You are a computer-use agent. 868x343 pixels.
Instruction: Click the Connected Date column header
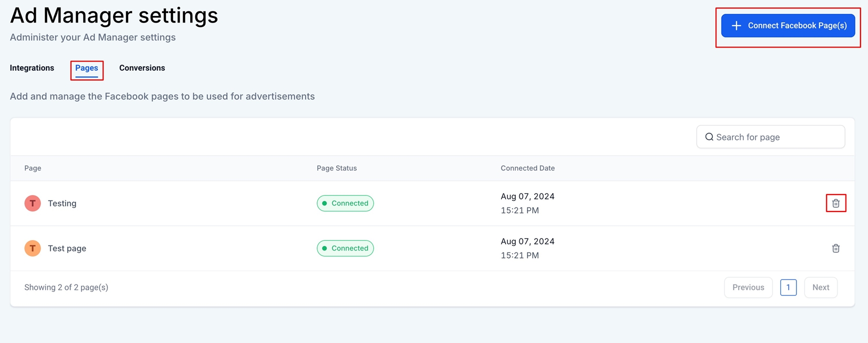tap(527, 168)
